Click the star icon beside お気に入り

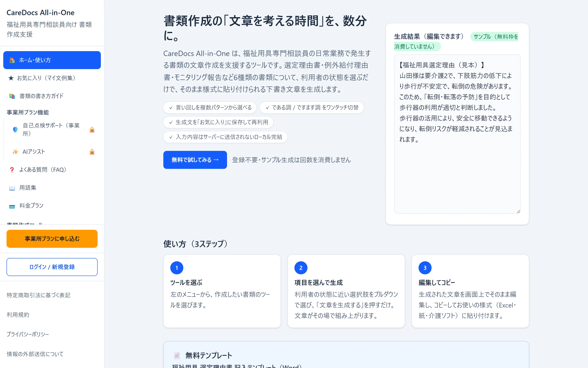coord(11,78)
